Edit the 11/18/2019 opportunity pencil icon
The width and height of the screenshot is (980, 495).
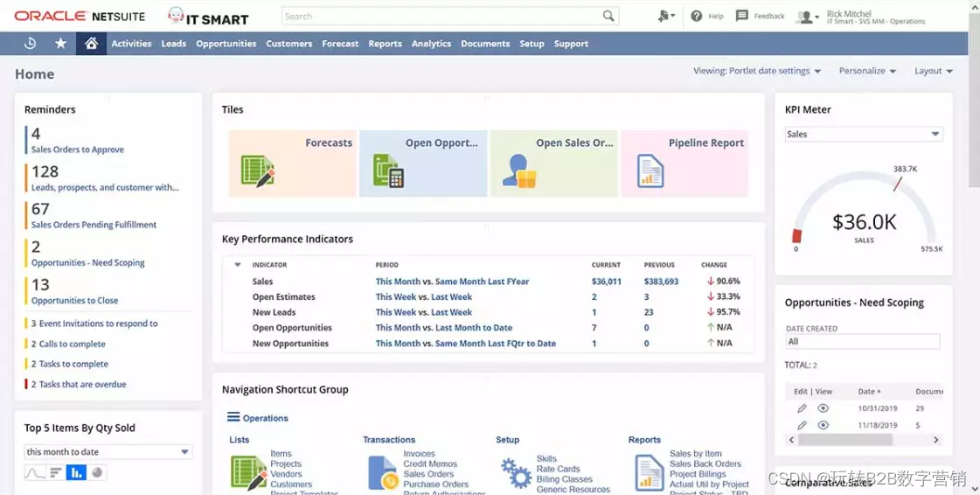[x=802, y=425]
